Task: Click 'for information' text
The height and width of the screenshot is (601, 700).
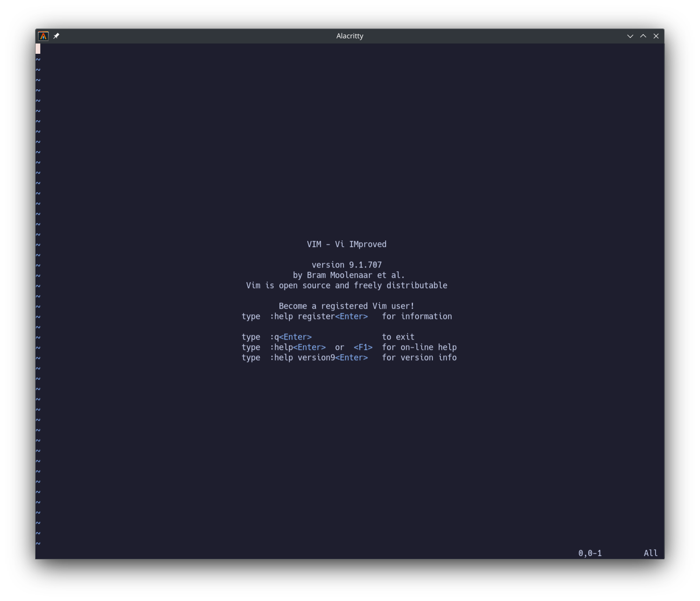Action: (417, 316)
